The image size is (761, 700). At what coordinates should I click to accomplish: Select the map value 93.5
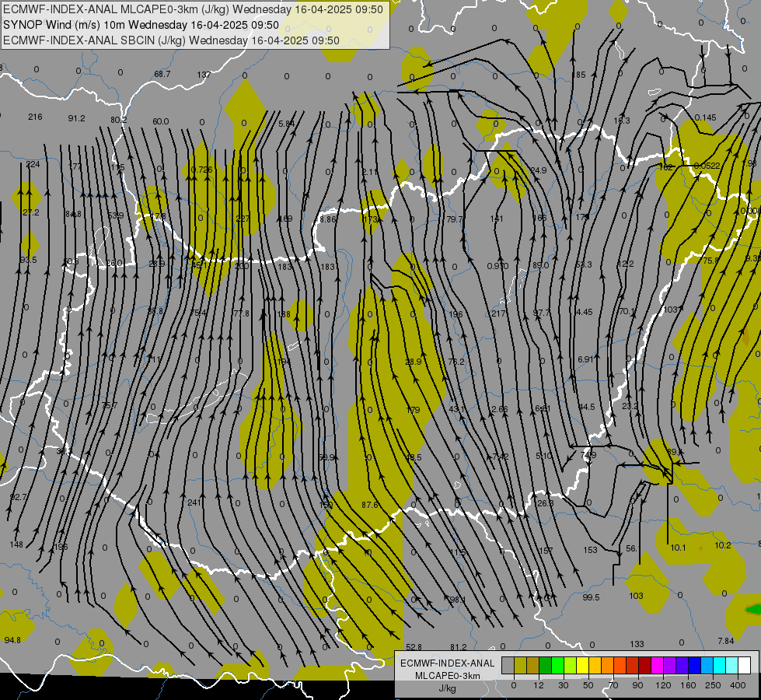pos(28,261)
